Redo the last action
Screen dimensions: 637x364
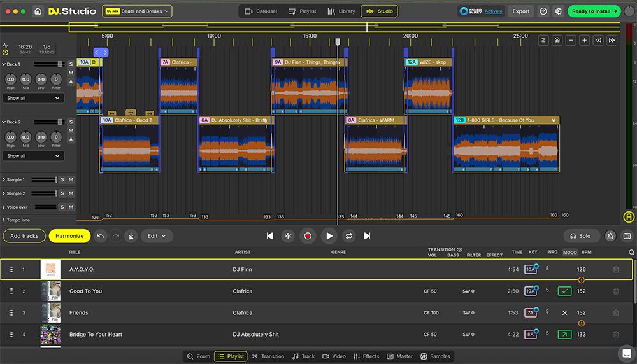click(116, 235)
